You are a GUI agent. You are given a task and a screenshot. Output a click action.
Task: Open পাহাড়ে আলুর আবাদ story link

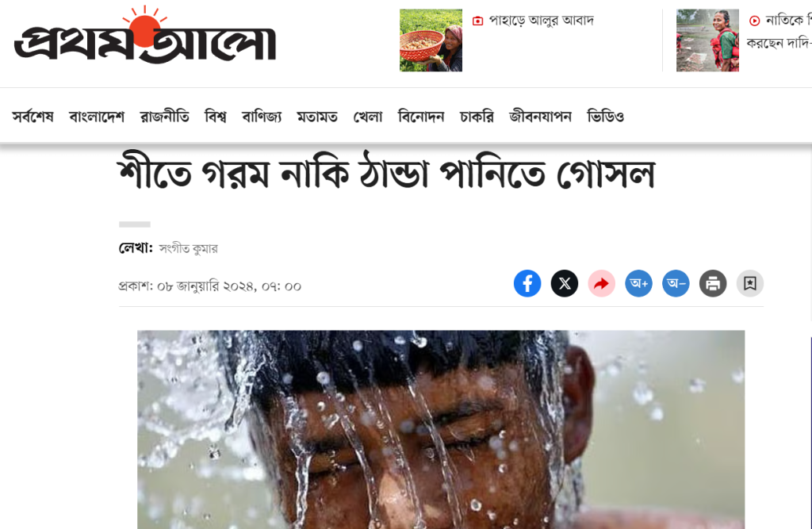pos(541,21)
